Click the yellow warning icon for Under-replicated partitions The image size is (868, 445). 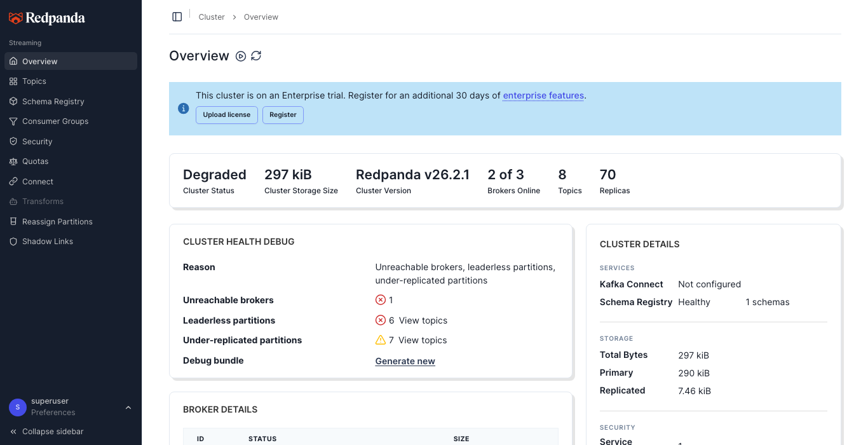coord(381,340)
